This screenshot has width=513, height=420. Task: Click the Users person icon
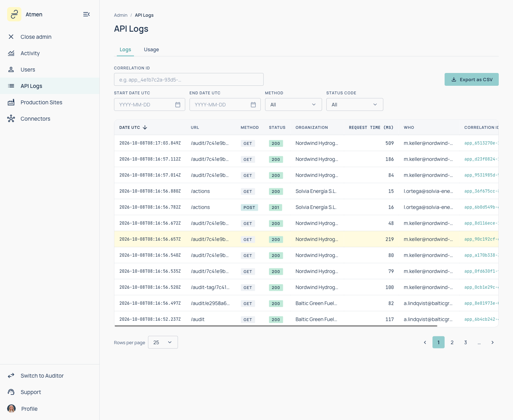tap(11, 69)
